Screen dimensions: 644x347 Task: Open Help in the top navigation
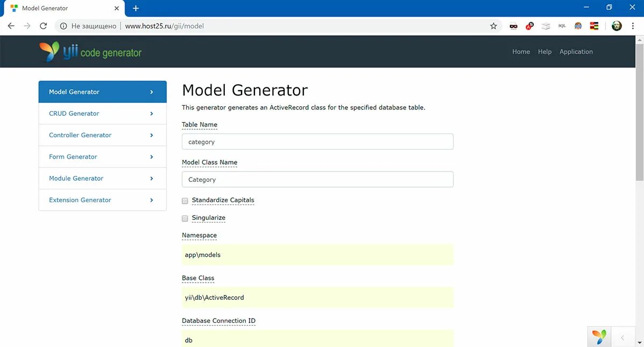(545, 51)
